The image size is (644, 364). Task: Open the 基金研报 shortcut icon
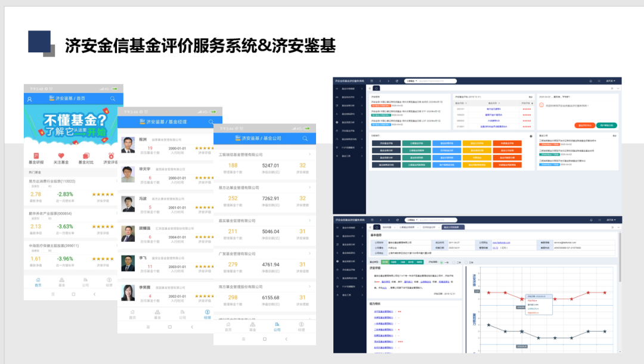pyautogui.click(x=36, y=156)
